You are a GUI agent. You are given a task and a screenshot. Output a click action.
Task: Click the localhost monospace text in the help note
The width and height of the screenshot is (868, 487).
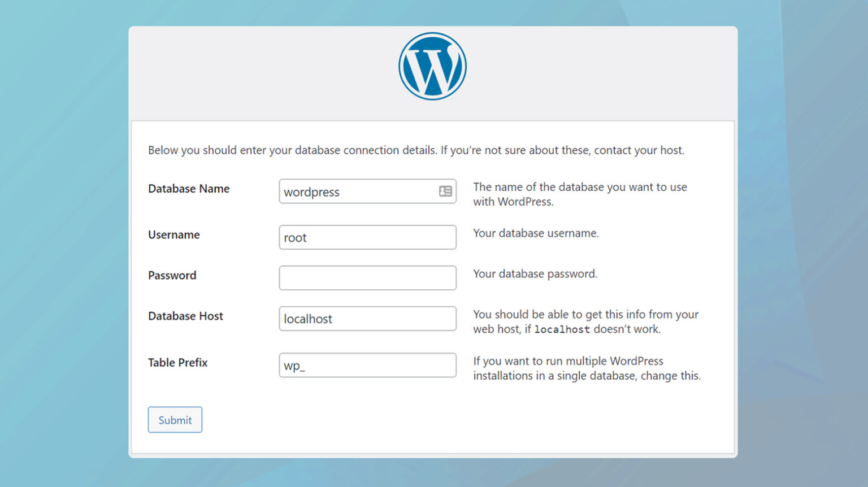click(562, 329)
